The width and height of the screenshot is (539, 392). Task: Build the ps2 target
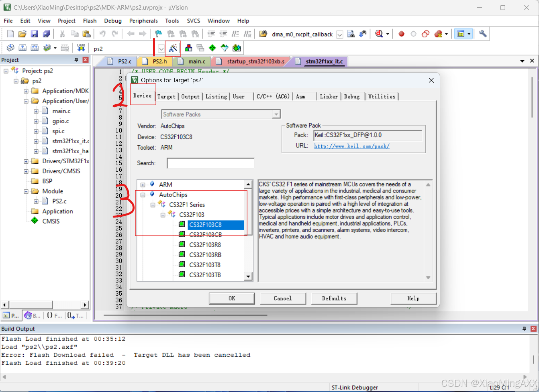pos(22,47)
